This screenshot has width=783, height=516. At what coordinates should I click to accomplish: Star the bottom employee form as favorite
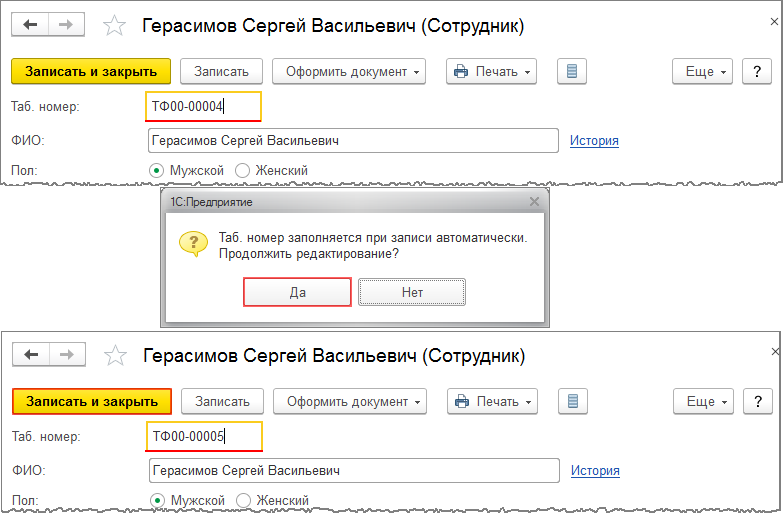click(115, 356)
